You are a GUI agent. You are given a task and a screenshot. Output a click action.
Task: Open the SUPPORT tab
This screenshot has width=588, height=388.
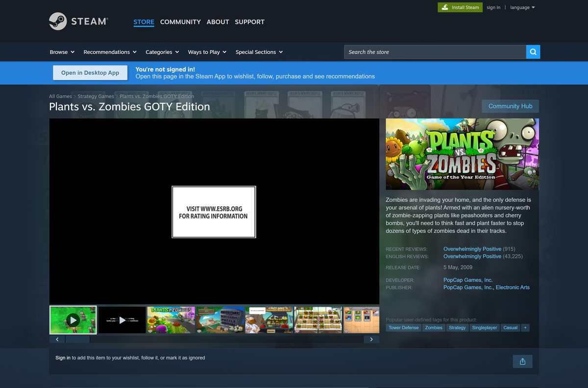tap(249, 22)
